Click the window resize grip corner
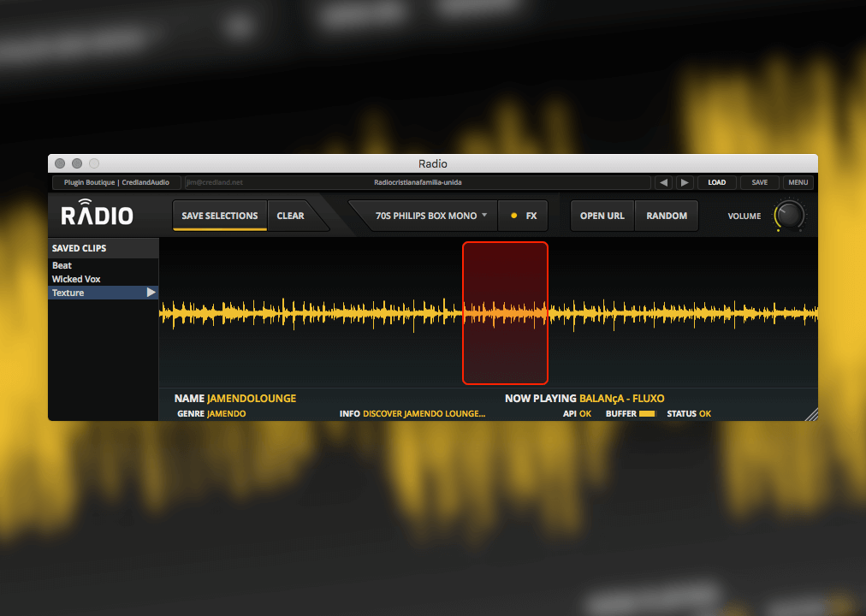866x616 pixels. (810, 414)
